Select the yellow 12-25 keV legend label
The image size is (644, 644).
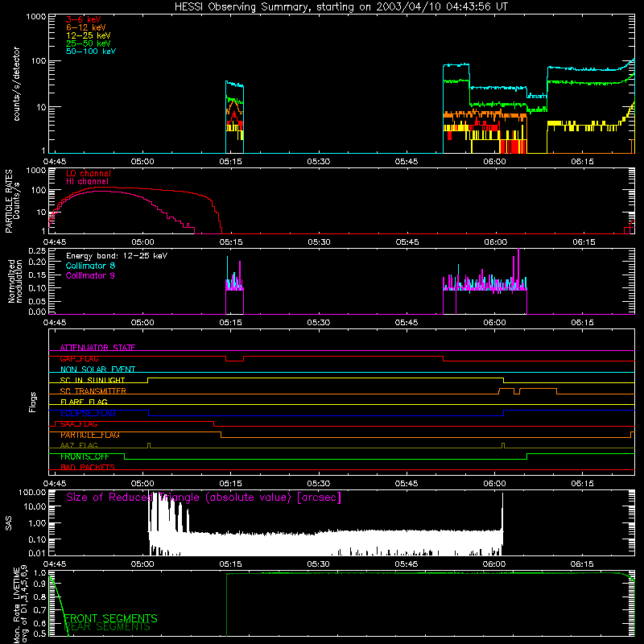pos(89,35)
